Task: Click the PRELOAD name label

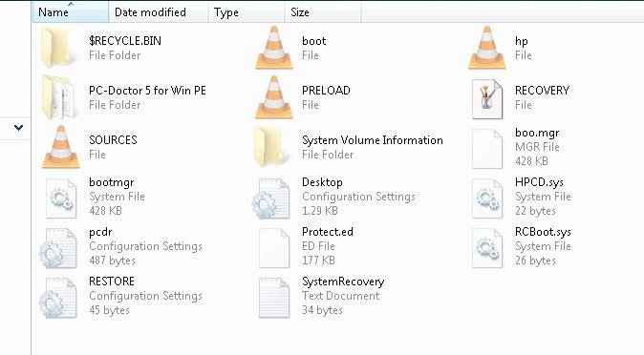Action: pyautogui.click(x=326, y=91)
